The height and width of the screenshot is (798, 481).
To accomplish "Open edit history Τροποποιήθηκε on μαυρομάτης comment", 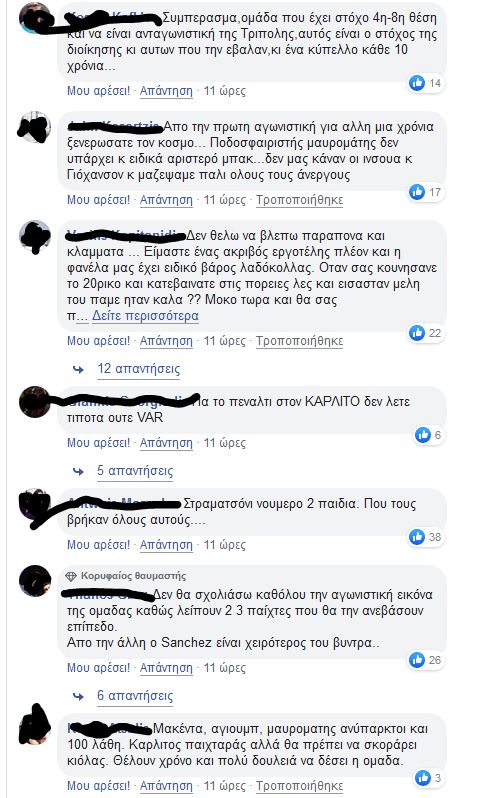I will click(299, 200).
